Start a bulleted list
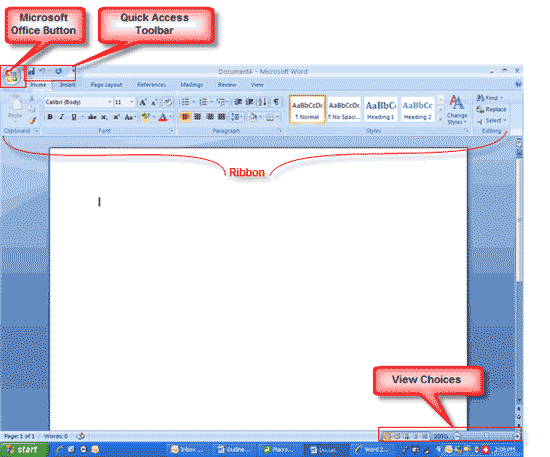The height and width of the screenshot is (457, 550). [x=186, y=102]
